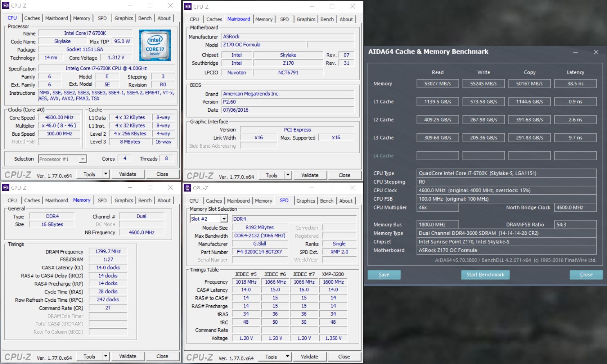Screen dimensions: 607x364
Task: Click the Level 3 cache value 8 MBytes
Action: pyautogui.click(x=130, y=142)
